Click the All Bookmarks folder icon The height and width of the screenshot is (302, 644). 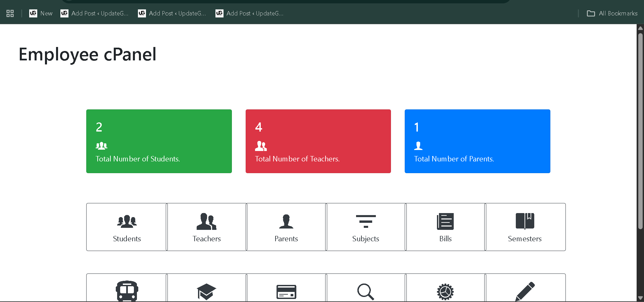click(591, 13)
